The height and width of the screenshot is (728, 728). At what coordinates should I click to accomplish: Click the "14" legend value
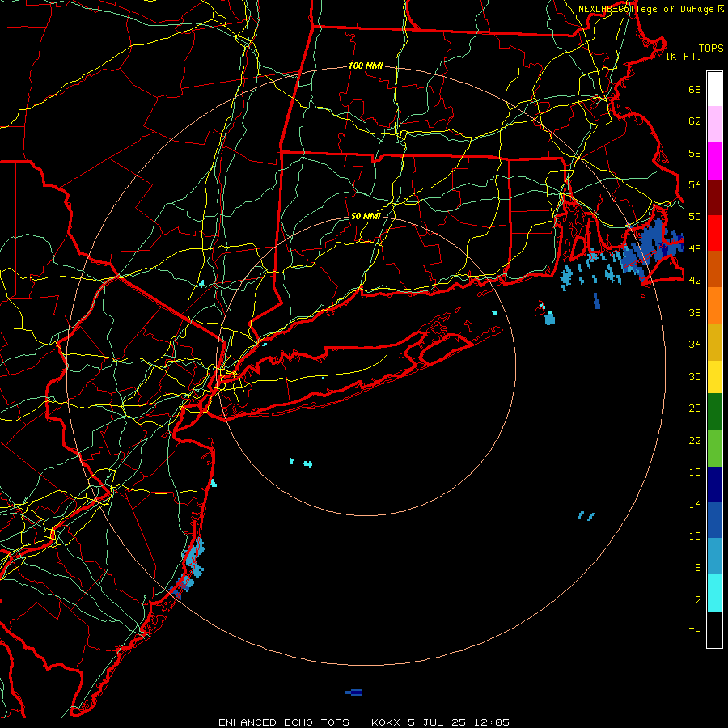point(695,504)
